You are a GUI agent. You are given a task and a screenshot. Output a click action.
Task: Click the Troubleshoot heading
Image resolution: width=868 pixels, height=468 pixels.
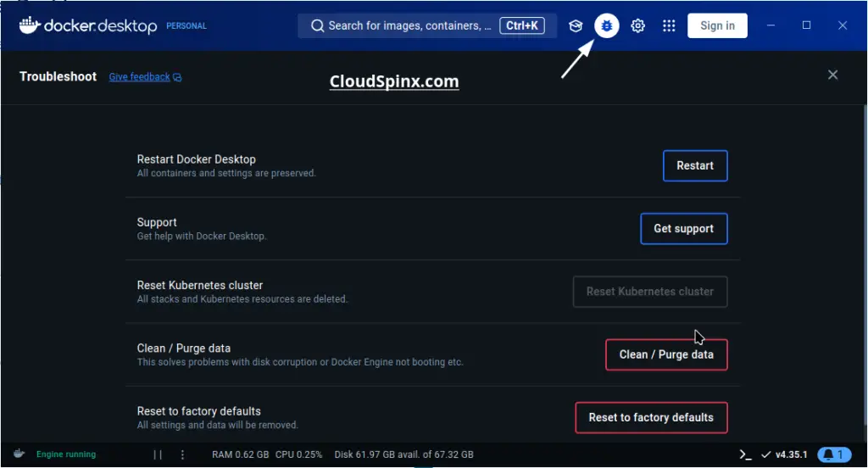point(58,76)
